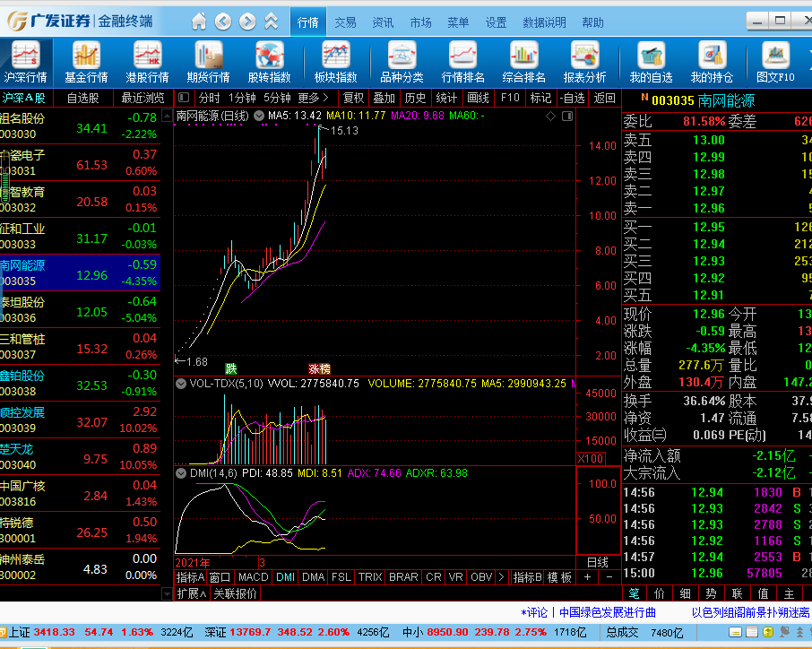This screenshot has height=649, width=812.
Task: Click the panel layout icon on chart header
Action: click(567, 116)
